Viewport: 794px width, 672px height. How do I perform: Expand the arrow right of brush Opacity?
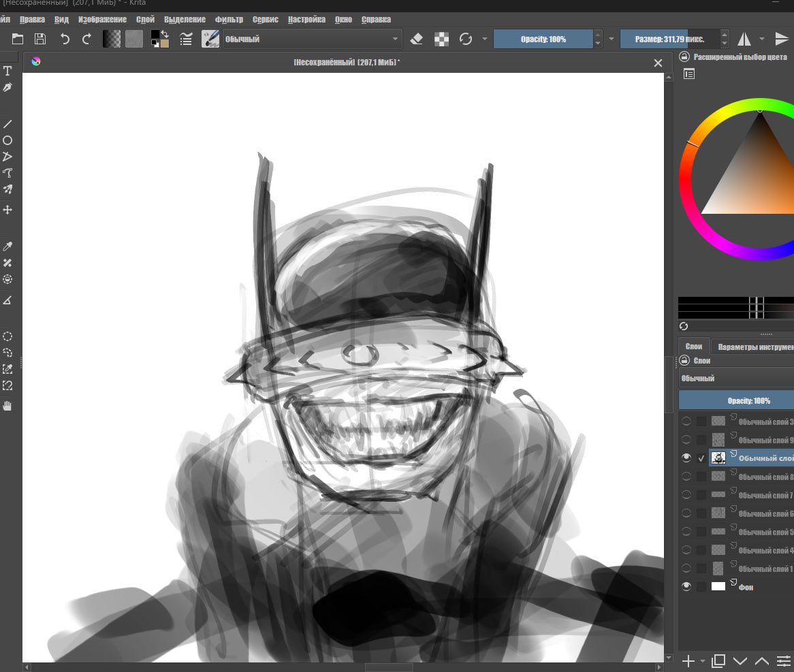[x=612, y=39]
